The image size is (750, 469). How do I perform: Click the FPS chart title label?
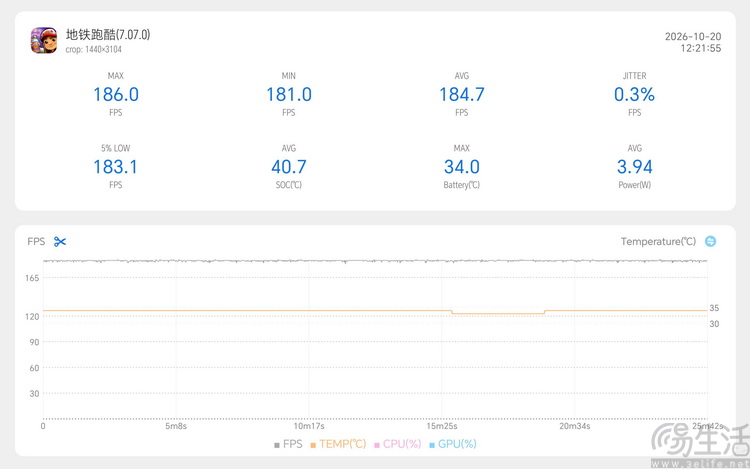[36, 241]
